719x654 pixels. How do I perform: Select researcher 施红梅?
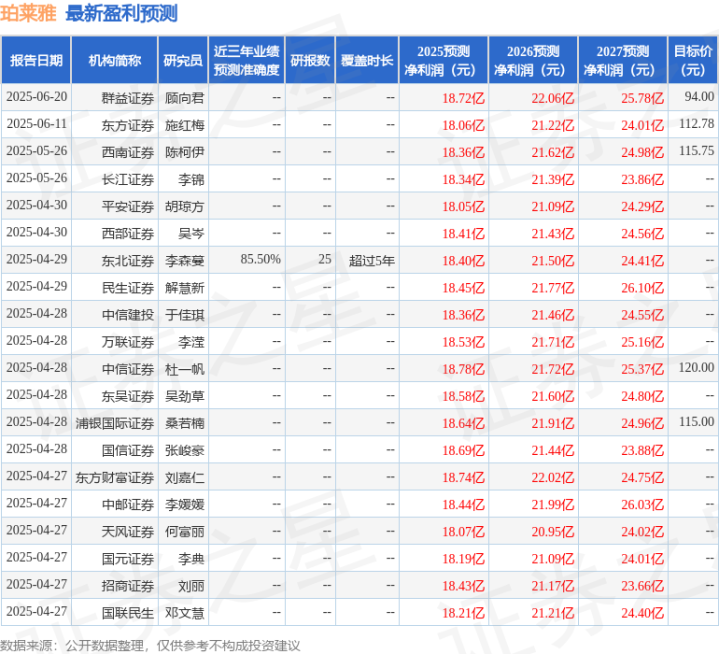184,125
